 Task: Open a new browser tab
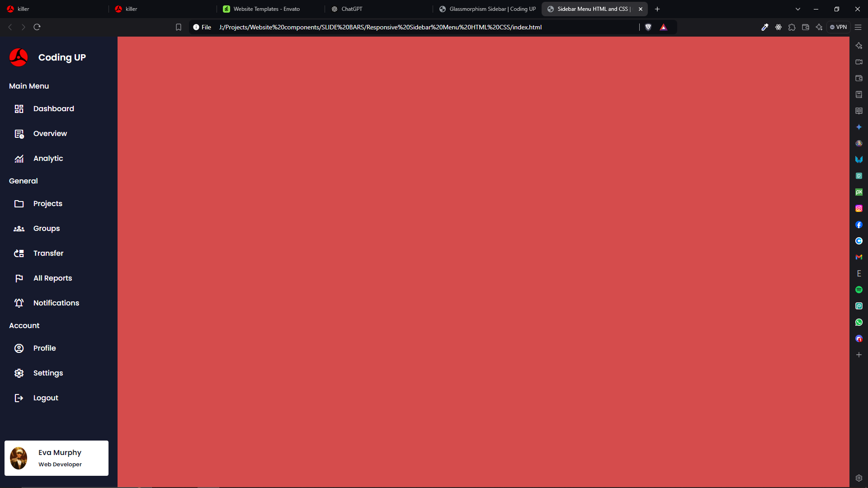coord(657,9)
